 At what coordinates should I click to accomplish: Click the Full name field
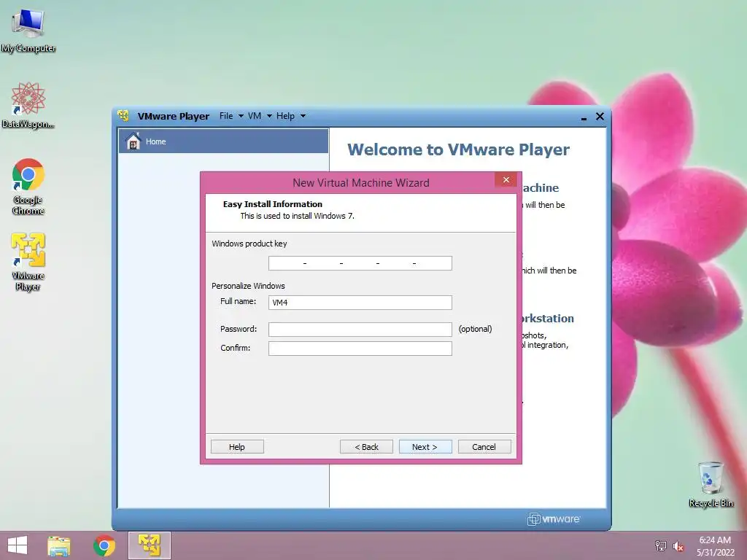(360, 303)
